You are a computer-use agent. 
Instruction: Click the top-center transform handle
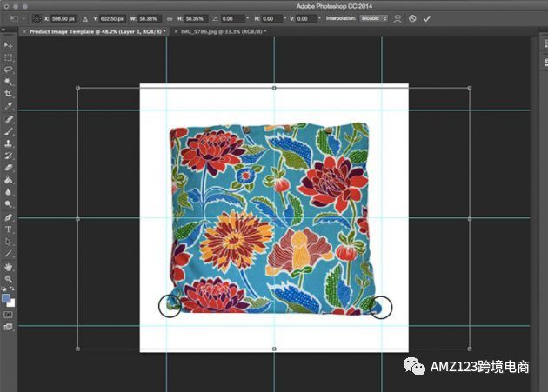coord(274,88)
